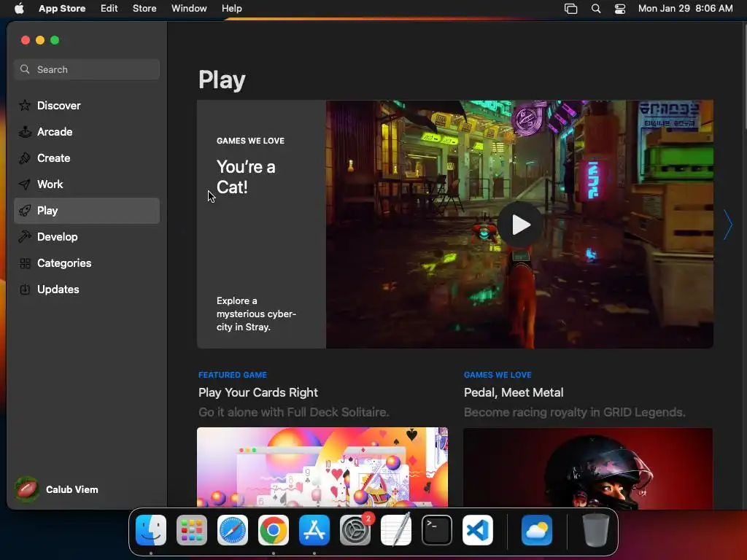Image resolution: width=747 pixels, height=560 pixels.
Task: Launch Safari from the Dock
Action: pyautogui.click(x=233, y=530)
